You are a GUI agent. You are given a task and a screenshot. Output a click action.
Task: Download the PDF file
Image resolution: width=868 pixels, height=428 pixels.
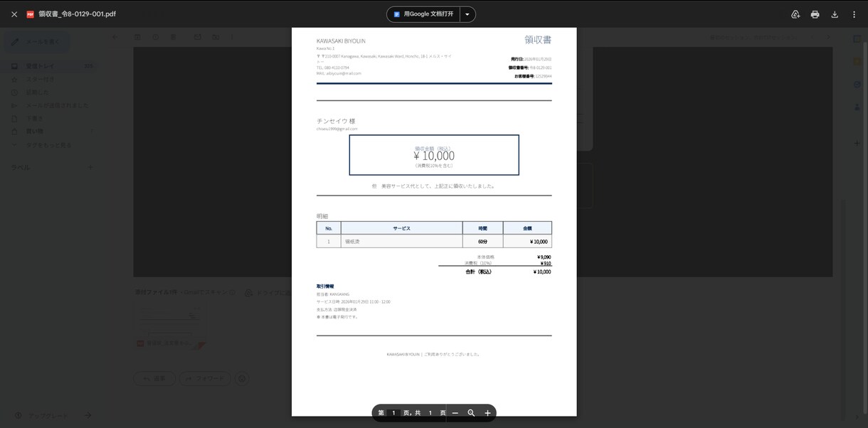[835, 14]
